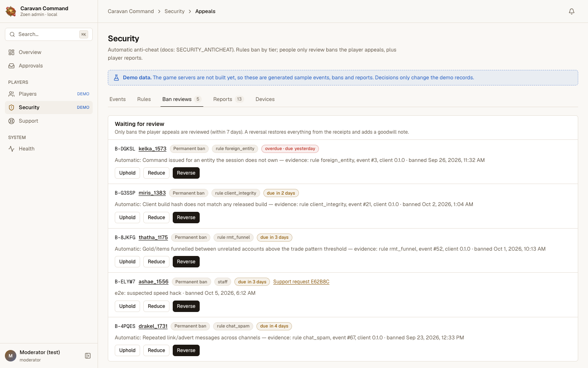Collapse the sidebar panel icon
The image size is (588, 368).
click(x=88, y=356)
